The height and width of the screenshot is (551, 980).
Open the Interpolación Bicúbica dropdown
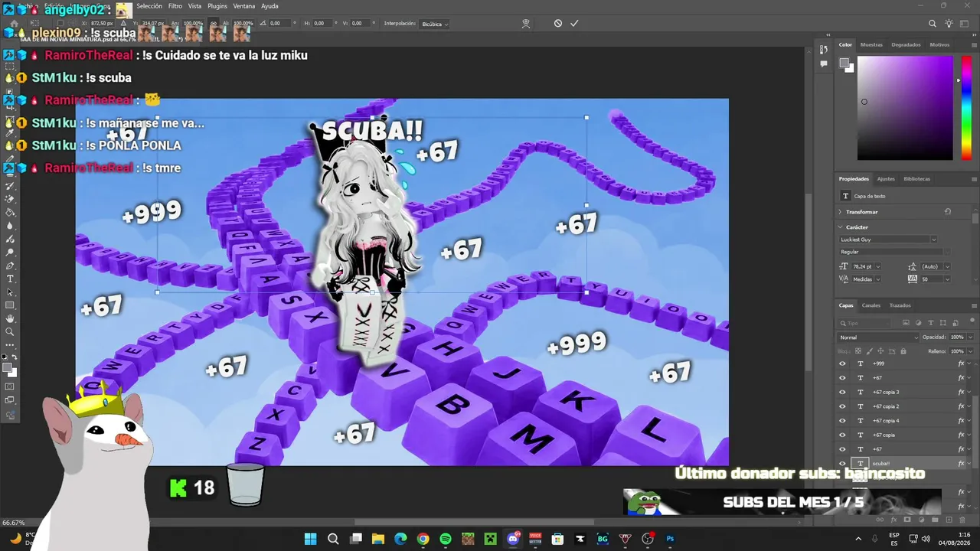tap(435, 24)
